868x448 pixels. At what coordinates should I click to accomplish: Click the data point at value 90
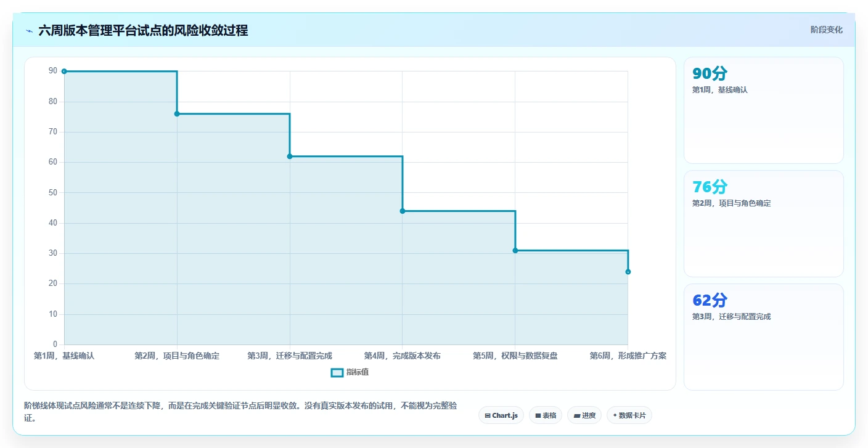64,71
